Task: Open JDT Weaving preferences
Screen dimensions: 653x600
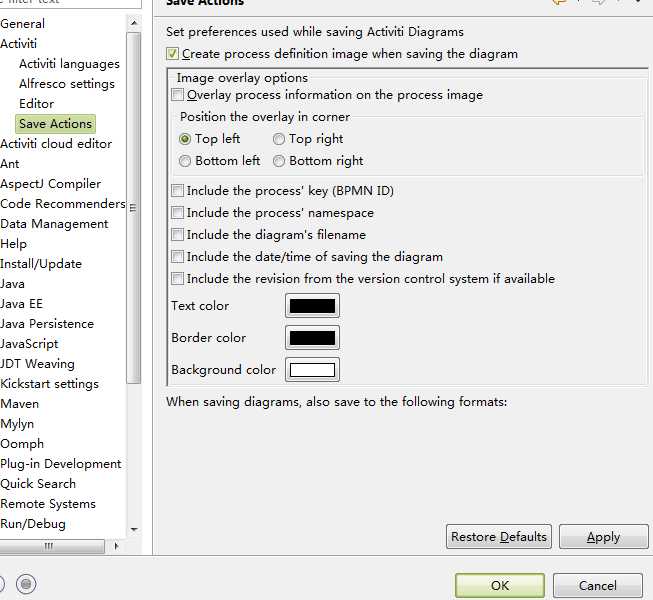Action: point(37,363)
